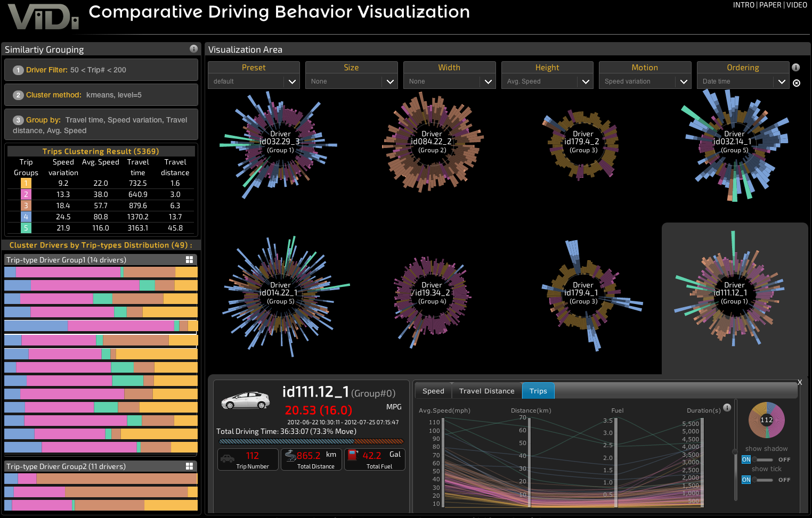The height and width of the screenshot is (518, 812).
Task: Click the gray car icon beside Trip Number
Action: pyautogui.click(x=228, y=458)
